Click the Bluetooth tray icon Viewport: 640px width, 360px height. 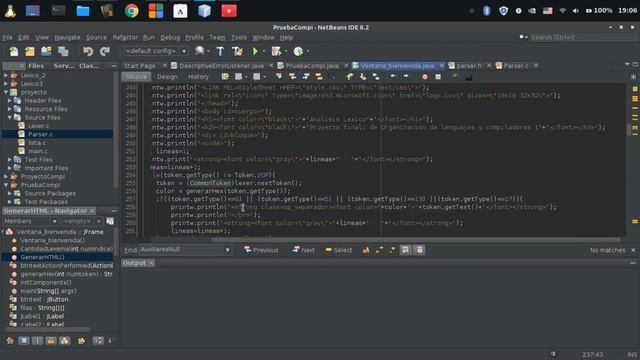click(487, 11)
